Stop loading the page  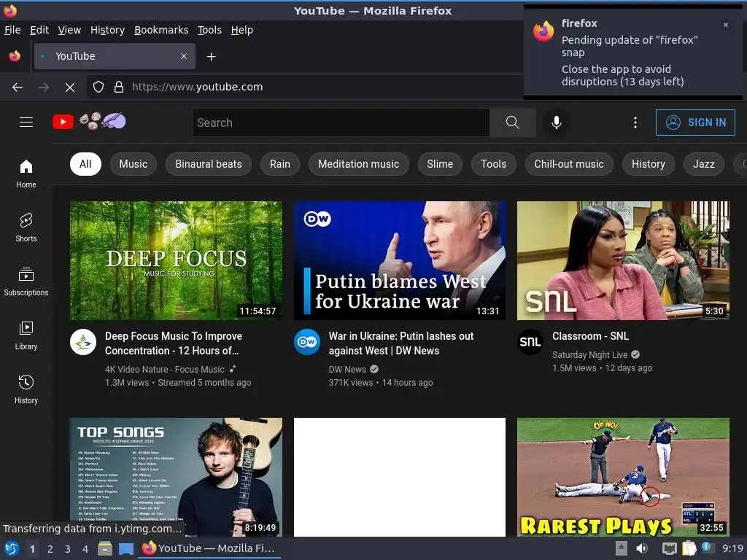[70, 87]
